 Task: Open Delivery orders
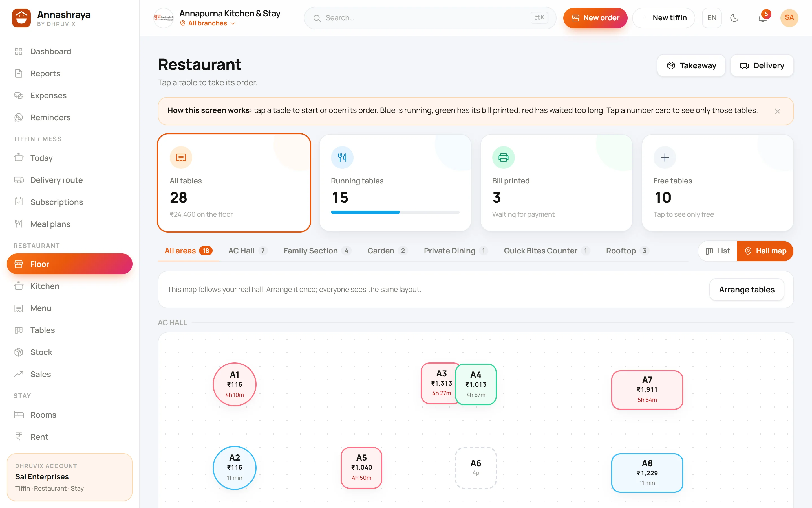coord(762,65)
